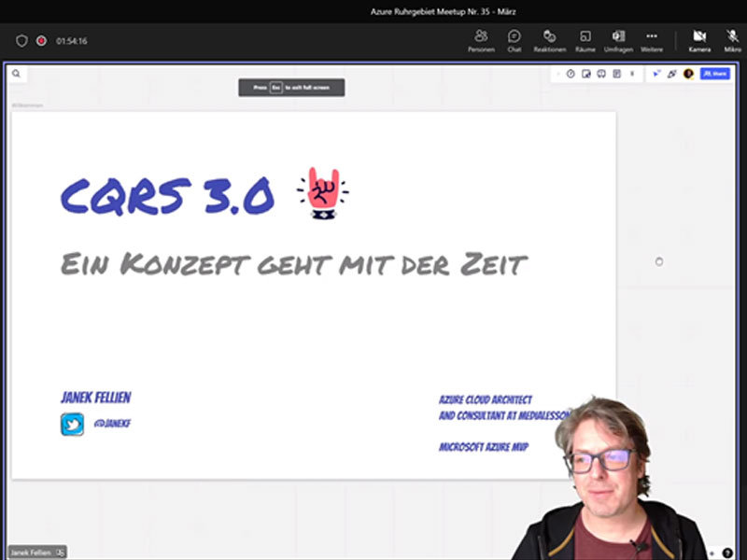The image size is (747, 560).
Task: Open the Miro sticky notes capture tool
Action: point(586,74)
